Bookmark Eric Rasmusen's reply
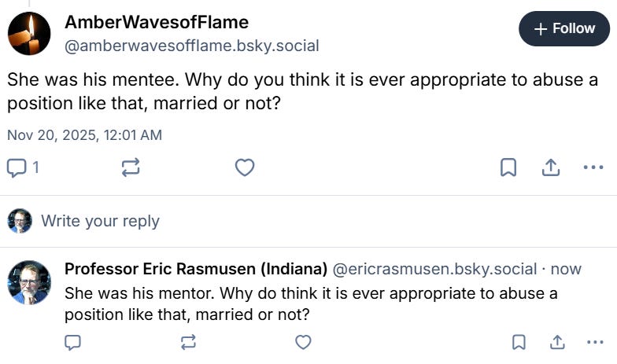 (x=519, y=342)
